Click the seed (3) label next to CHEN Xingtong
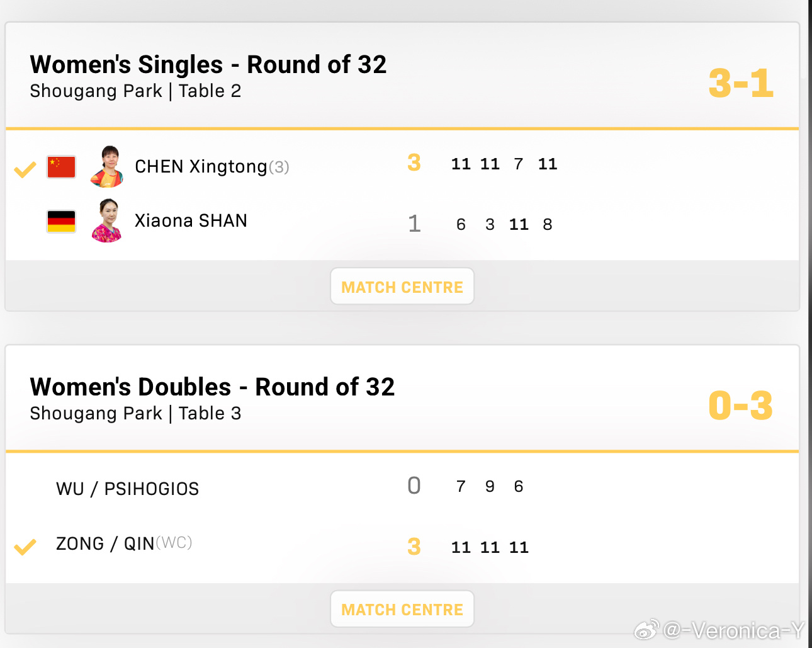The image size is (812, 648). pos(279,167)
